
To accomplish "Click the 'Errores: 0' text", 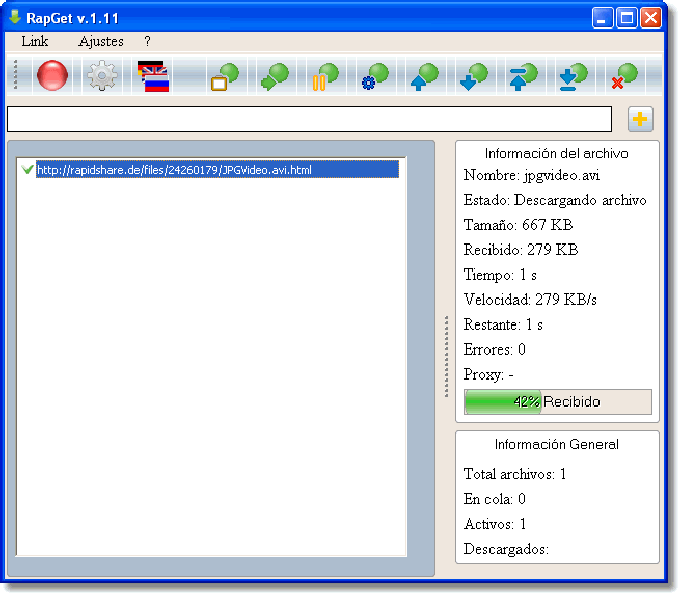I will pyautogui.click(x=495, y=349).
